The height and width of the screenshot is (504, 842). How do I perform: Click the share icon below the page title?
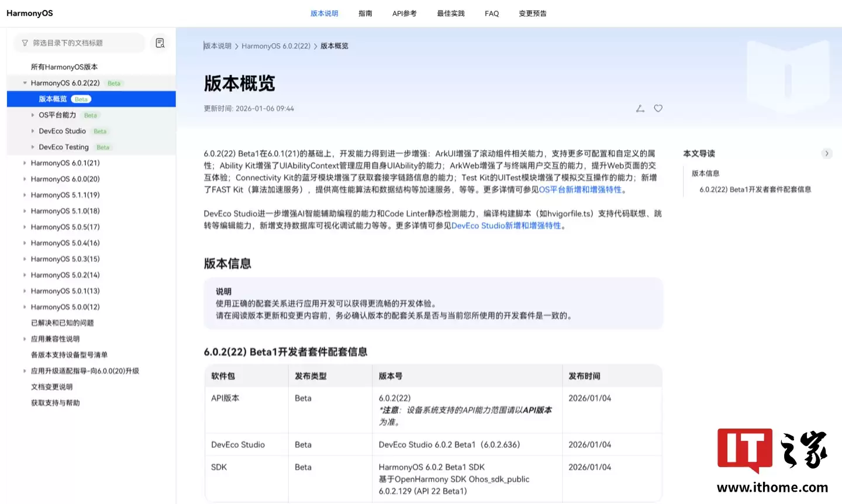[640, 108]
